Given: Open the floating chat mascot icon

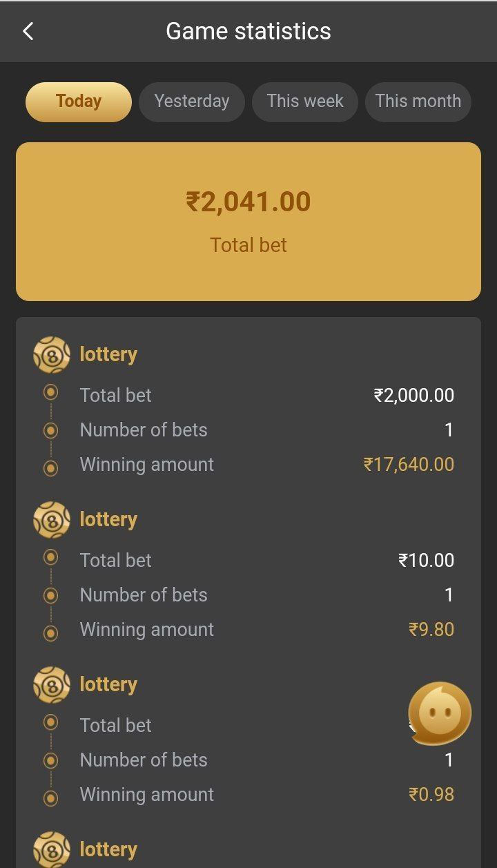Looking at the screenshot, I should [440, 714].
